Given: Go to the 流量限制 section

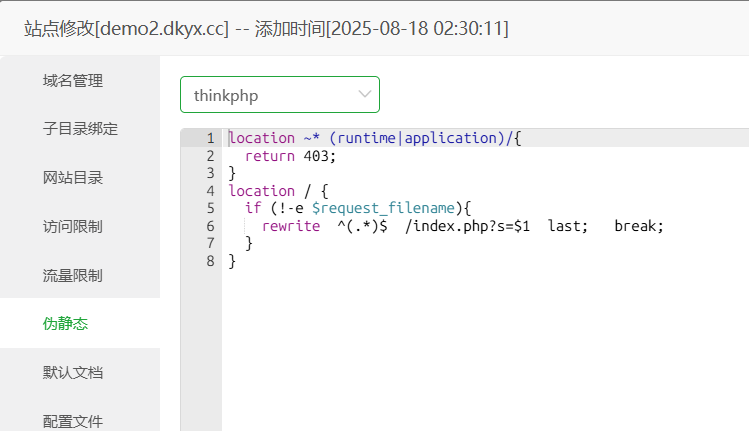Looking at the screenshot, I should [x=73, y=275].
